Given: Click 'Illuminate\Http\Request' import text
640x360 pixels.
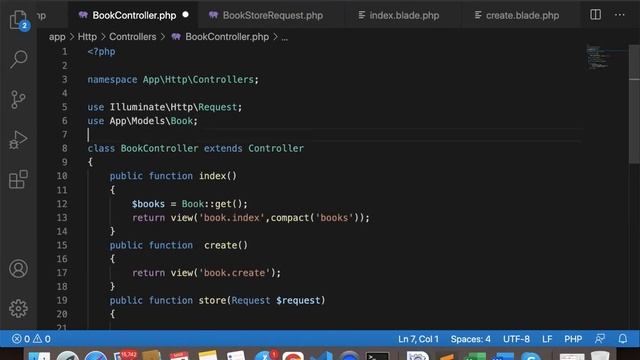Looking at the screenshot, I should pyautogui.click(x=173, y=107).
